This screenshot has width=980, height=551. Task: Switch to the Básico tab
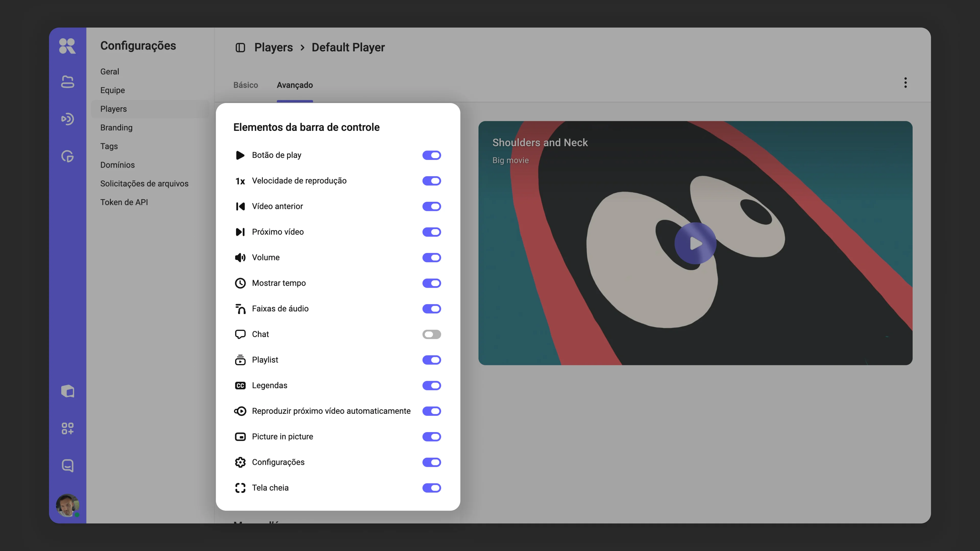tap(245, 85)
